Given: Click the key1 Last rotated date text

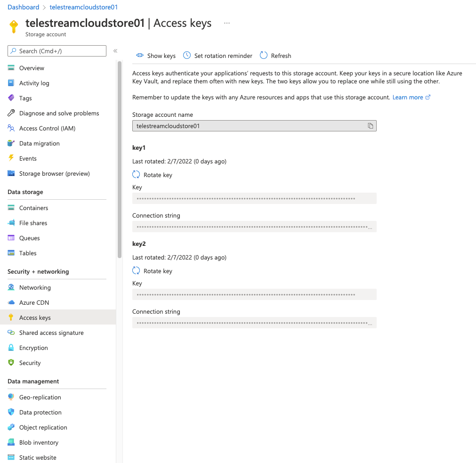Looking at the screenshot, I should tap(179, 161).
